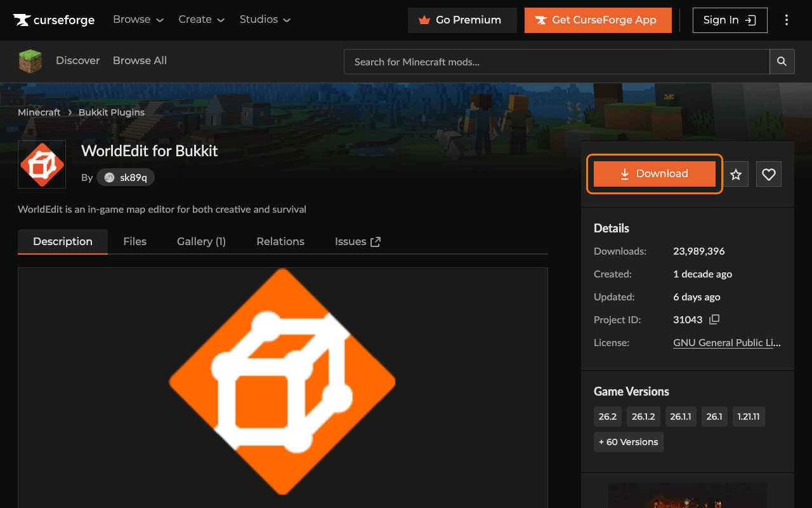Screen dimensions: 812x508
Task: Favorite the project with the heart icon
Action: pos(769,174)
